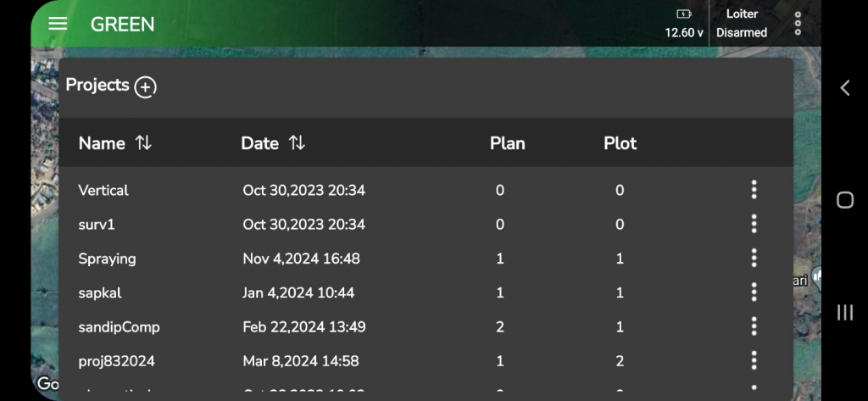Open options for proj832024 project
The image size is (868, 401).
point(754,361)
